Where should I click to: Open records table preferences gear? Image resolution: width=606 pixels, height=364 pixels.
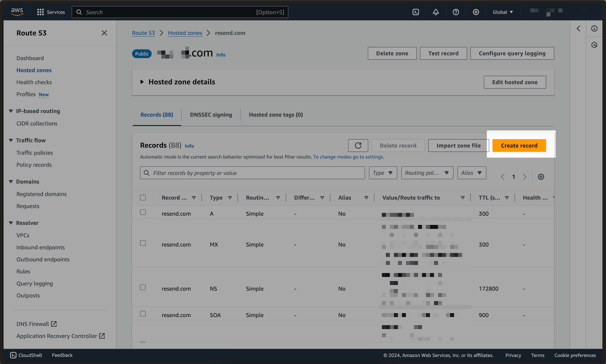pyautogui.click(x=541, y=177)
